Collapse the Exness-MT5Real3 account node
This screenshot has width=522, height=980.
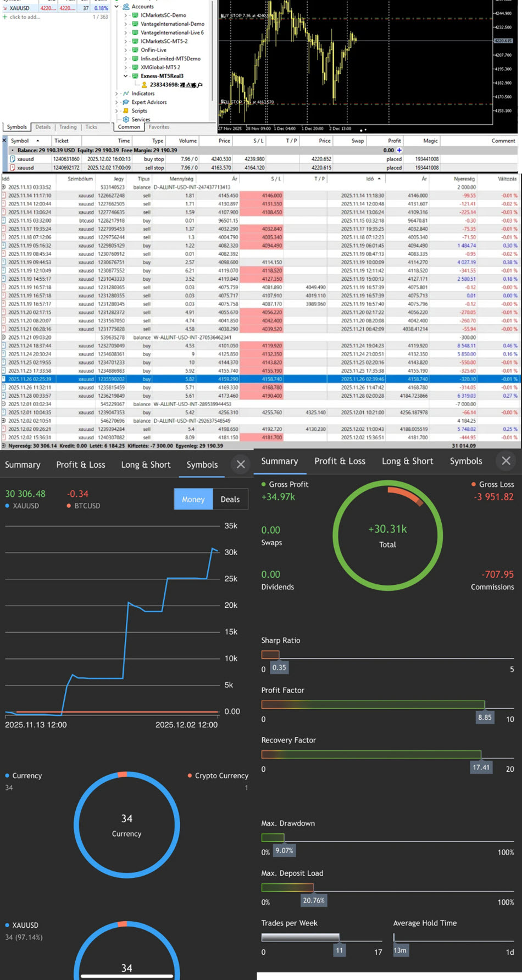pyautogui.click(x=126, y=76)
